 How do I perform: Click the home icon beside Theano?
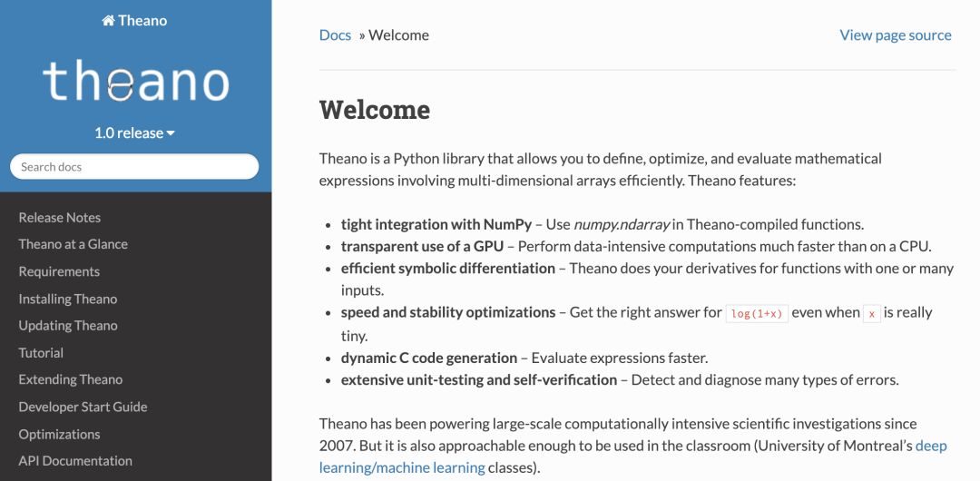(108, 21)
